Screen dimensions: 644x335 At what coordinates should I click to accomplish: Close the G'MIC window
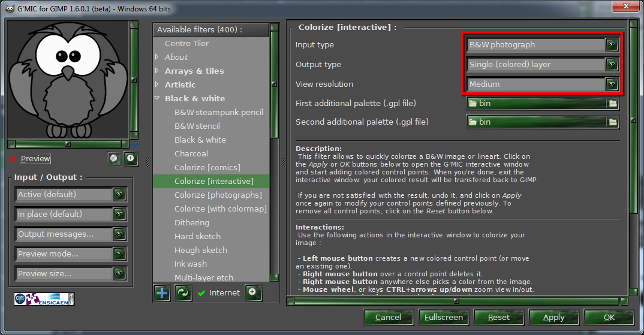(626, 6)
